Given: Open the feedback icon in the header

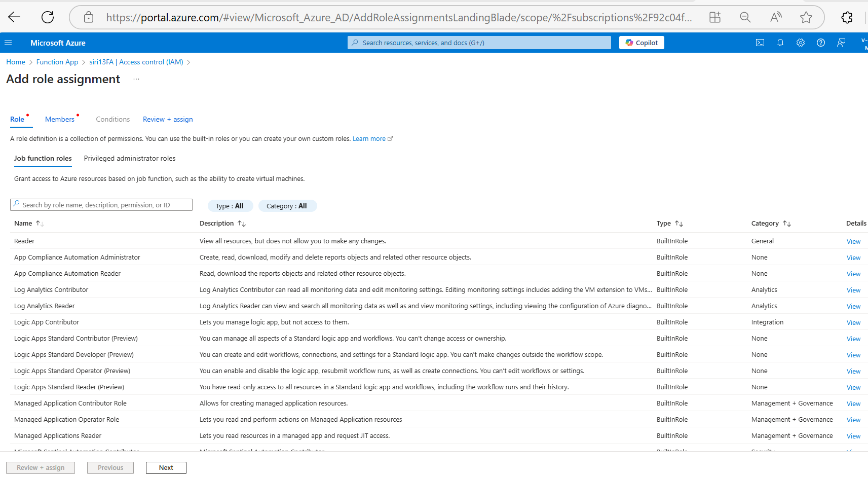Looking at the screenshot, I should [841, 43].
